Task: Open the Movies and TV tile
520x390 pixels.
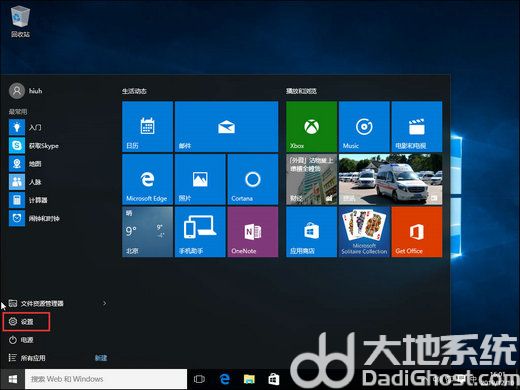Action: point(417,127)
